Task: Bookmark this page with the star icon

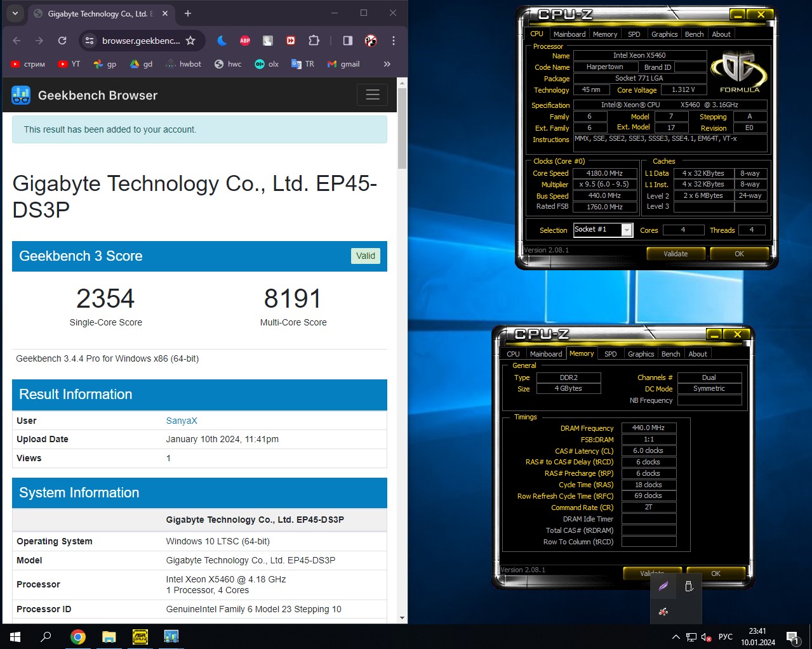Action: click(190, 41)
